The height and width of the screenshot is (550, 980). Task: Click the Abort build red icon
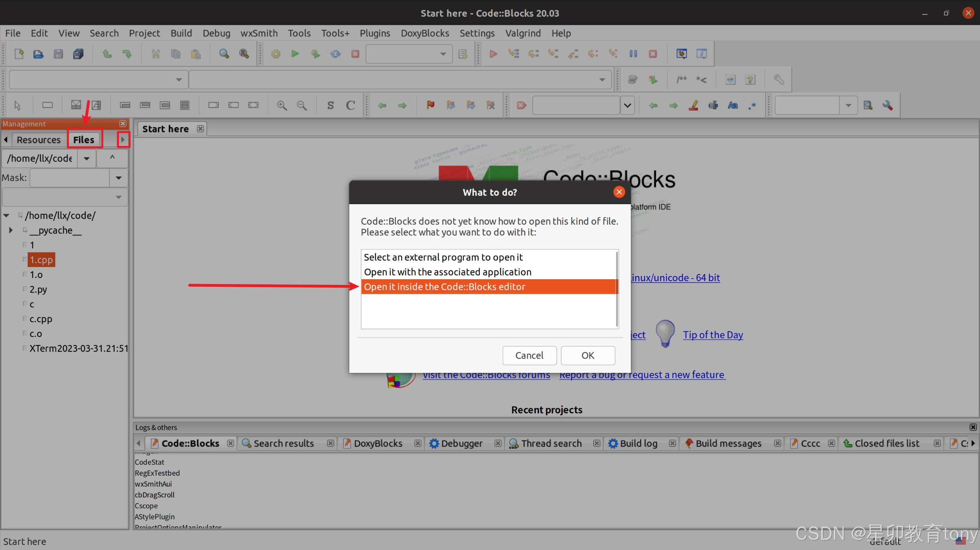click(355, 54)
